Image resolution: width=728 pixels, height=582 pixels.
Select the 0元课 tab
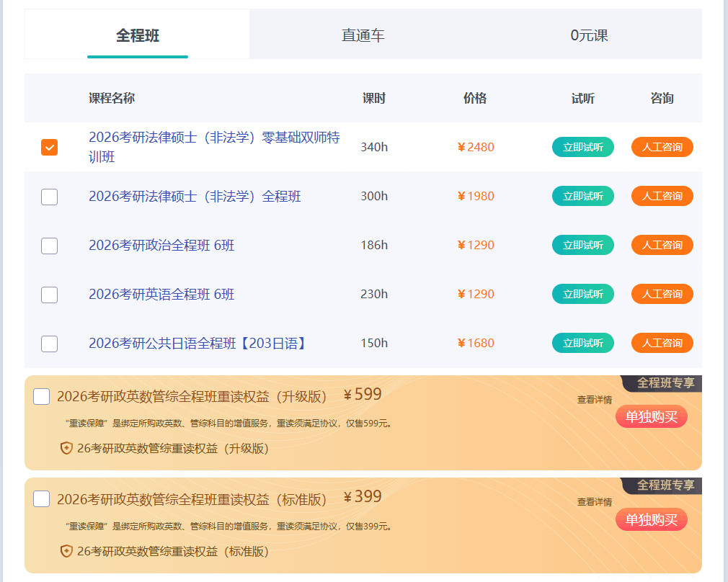589,35
